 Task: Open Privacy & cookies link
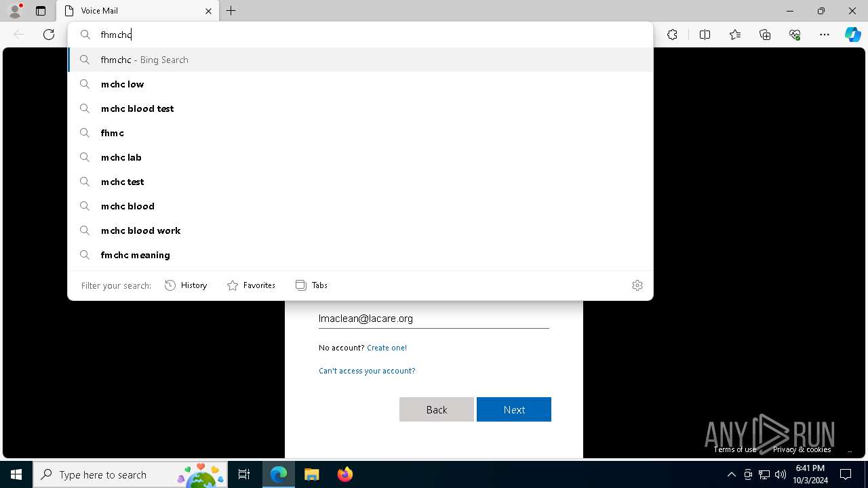(802, 449)
